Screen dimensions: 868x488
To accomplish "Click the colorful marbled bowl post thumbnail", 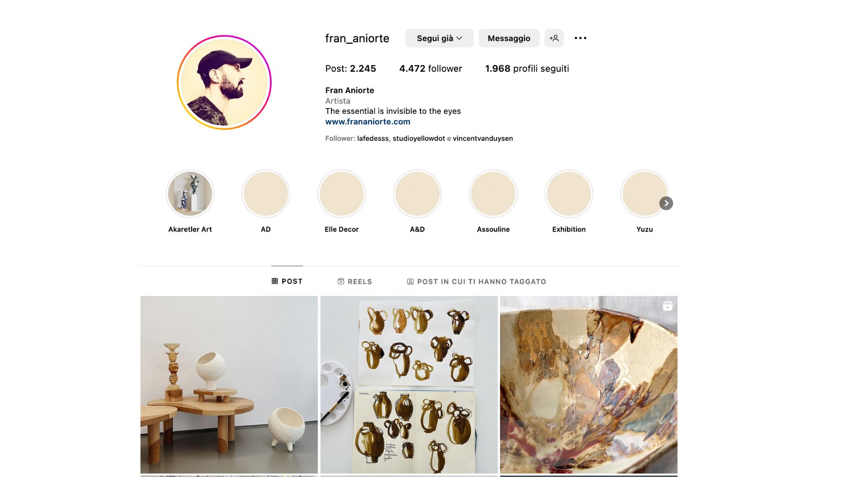I will pos(589,385).
